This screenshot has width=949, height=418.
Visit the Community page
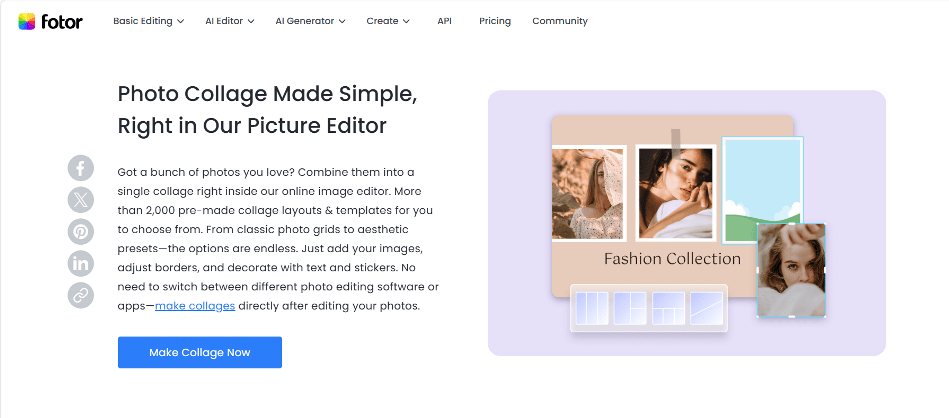(560, 21)
